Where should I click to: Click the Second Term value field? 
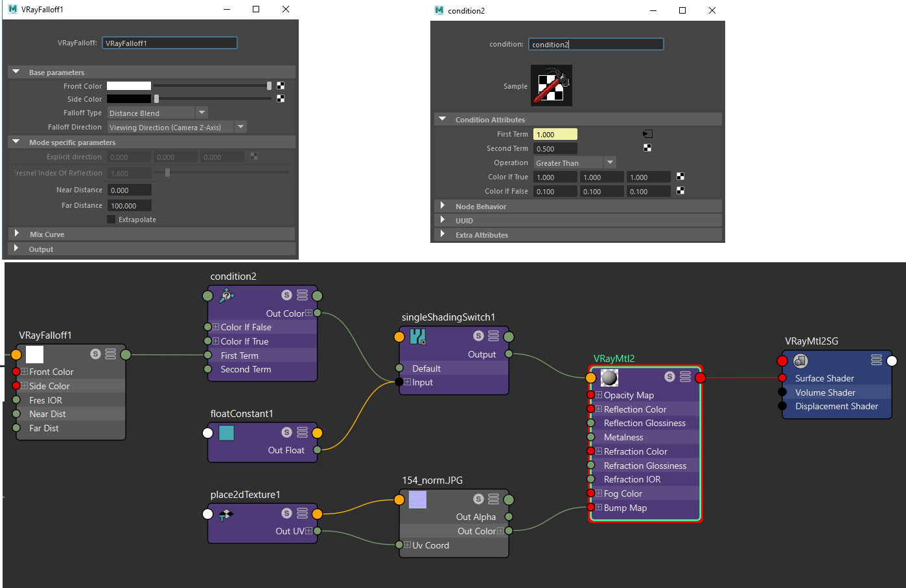click(x=555, y=148)
